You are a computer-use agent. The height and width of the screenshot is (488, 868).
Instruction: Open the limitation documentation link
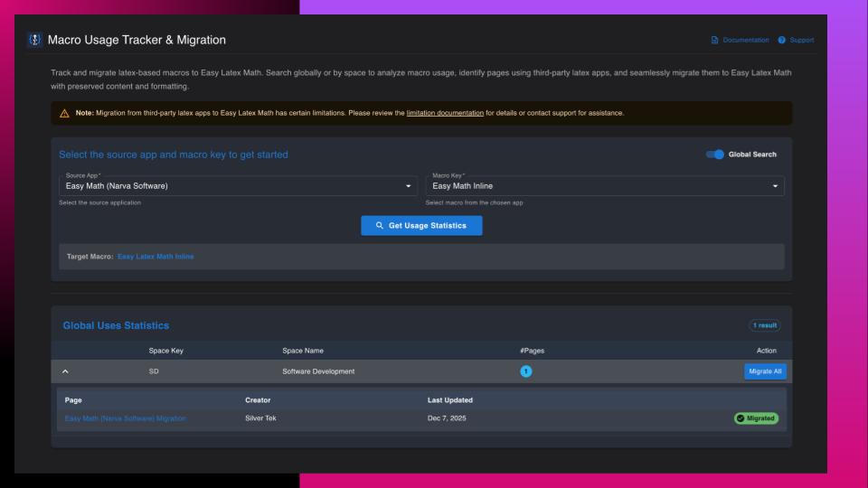coord(445,113)
